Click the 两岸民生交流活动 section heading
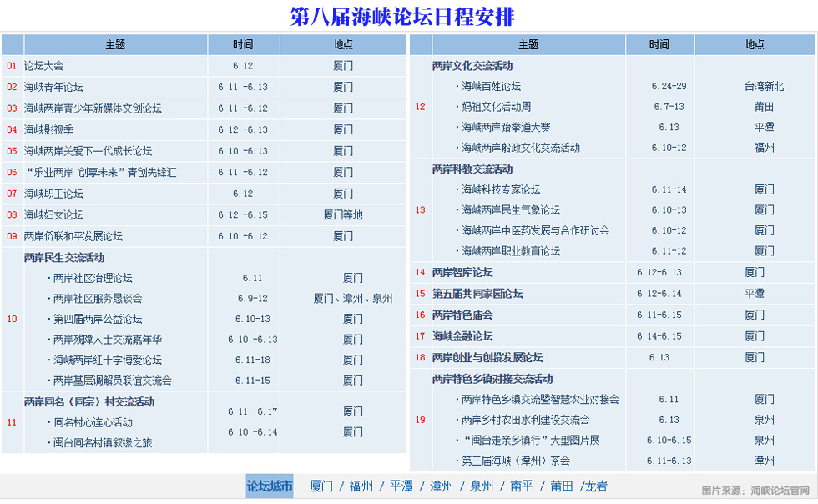Viewport: 818px width, 504px height. click(x=64, y=258)
